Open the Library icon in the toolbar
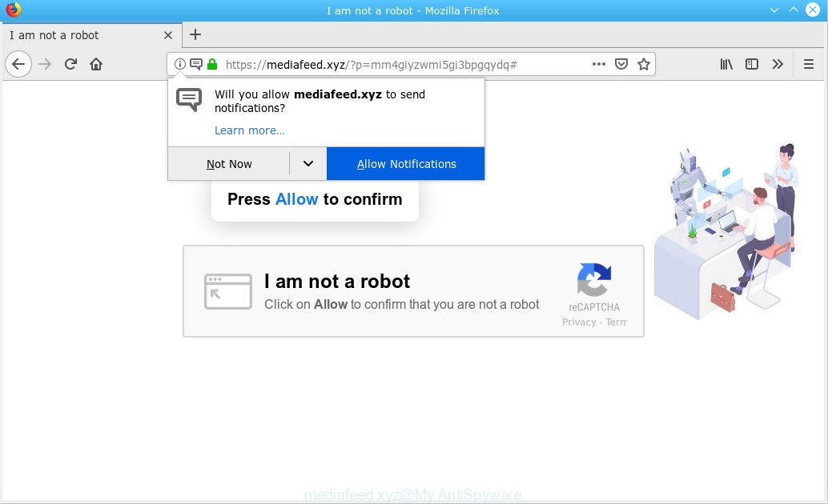The height and width of the screenshot is (504, 828). (x=726, y=64)
